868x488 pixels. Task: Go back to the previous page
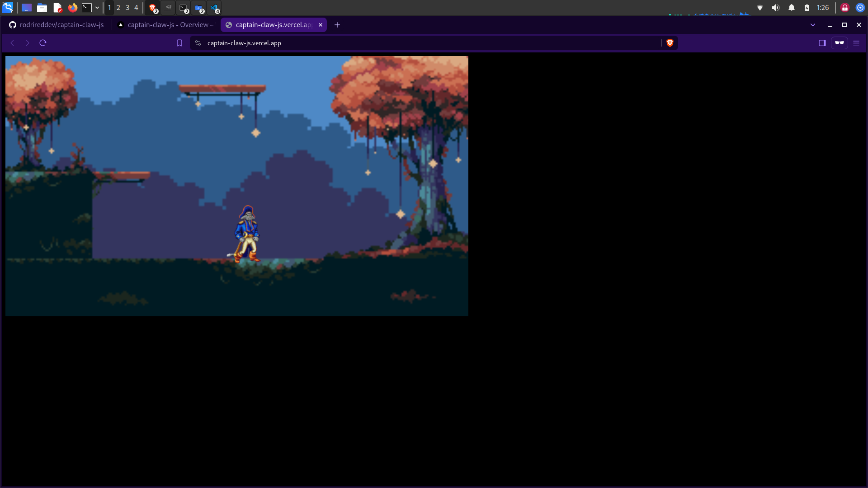(x=13, y=43)
